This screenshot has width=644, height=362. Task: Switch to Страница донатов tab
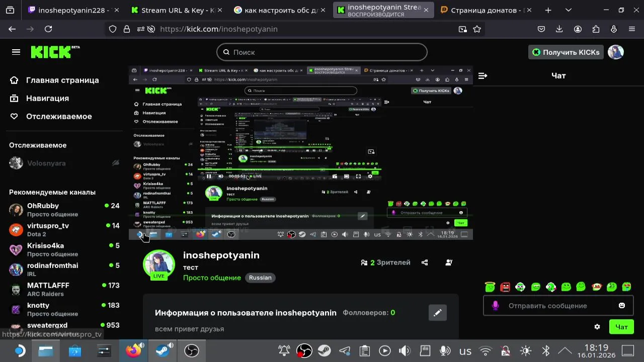point(486,10)
